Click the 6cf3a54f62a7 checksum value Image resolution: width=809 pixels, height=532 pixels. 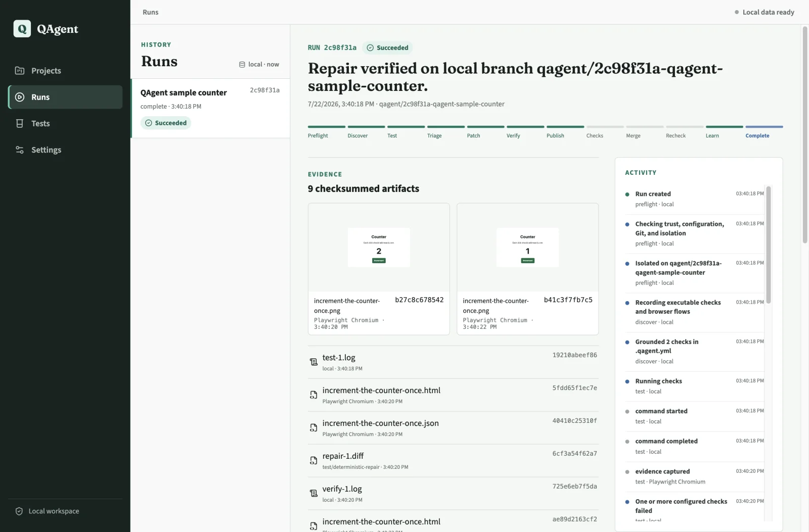click(574, 454)
